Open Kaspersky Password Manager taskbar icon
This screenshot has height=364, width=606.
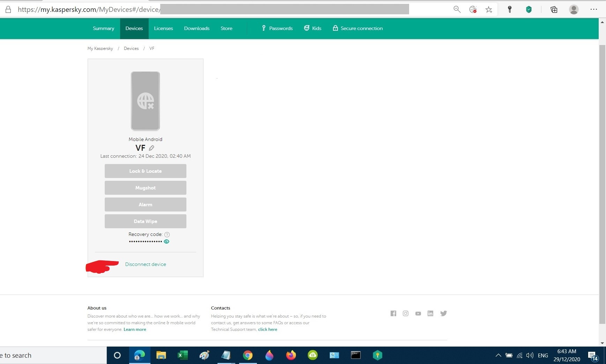377,355
